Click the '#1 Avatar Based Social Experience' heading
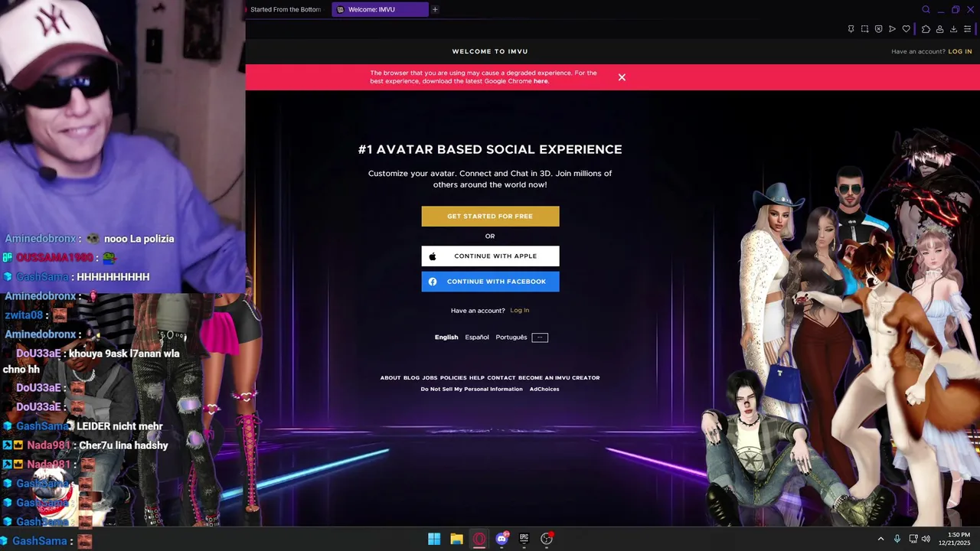This screenshot has height=551, width=980. (490, 150)
